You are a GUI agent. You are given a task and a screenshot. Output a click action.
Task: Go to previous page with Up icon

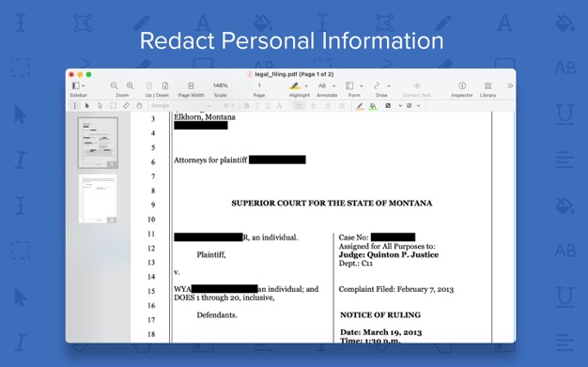coord(148,85)
